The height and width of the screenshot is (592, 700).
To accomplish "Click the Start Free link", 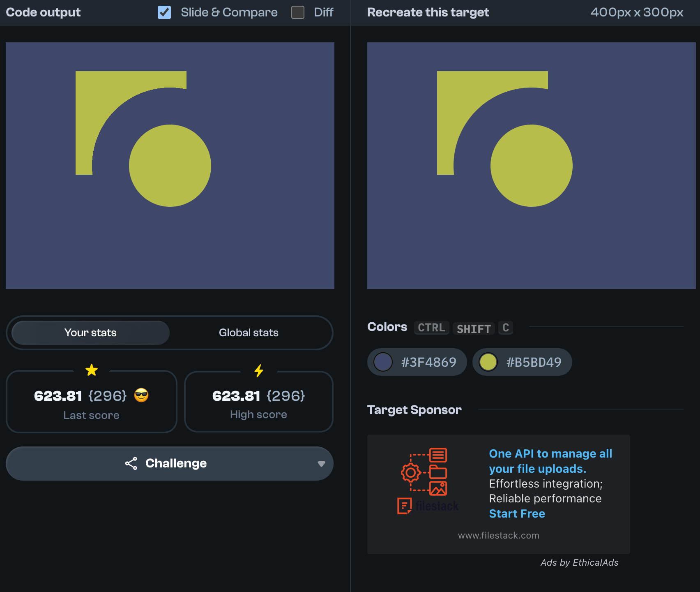I will (517, 513).
